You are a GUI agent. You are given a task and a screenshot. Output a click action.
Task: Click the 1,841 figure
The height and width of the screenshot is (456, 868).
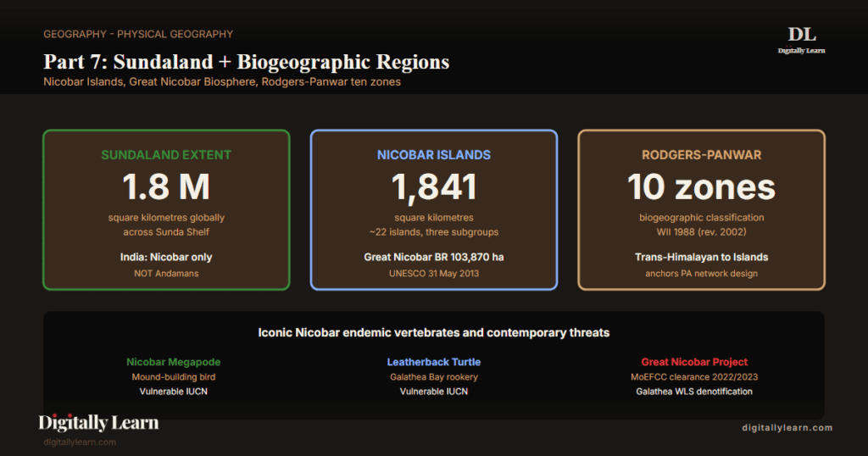coord(434,187)
